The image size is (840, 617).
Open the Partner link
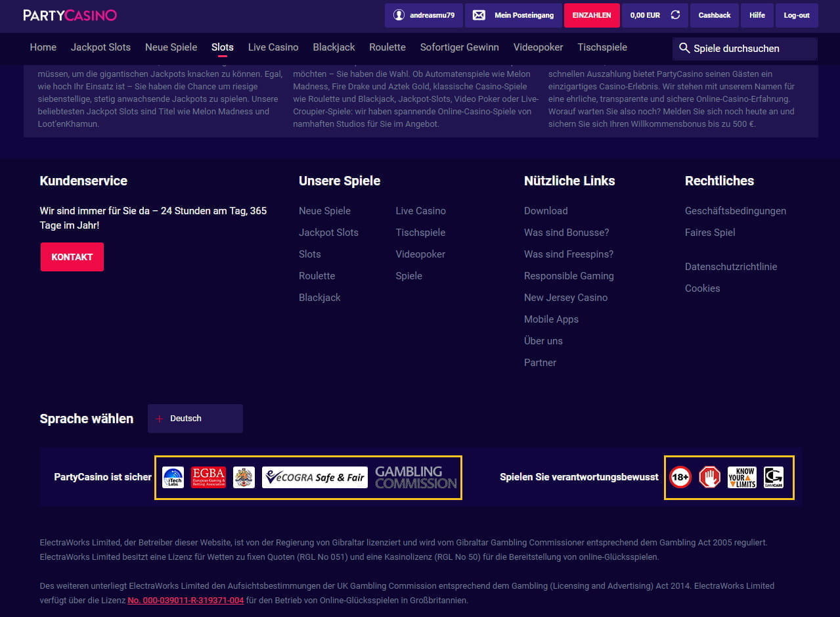(540, 363)
